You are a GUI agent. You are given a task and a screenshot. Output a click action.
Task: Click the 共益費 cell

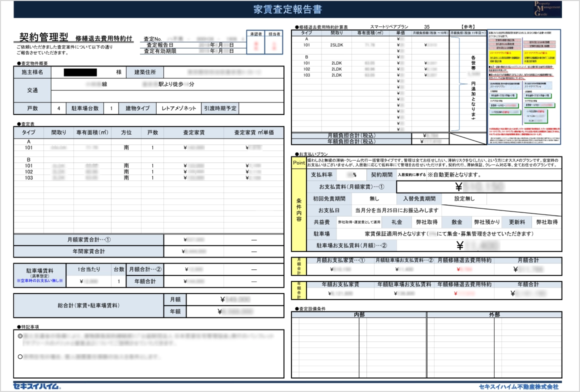pyautogui.click(x=321, y=222)
